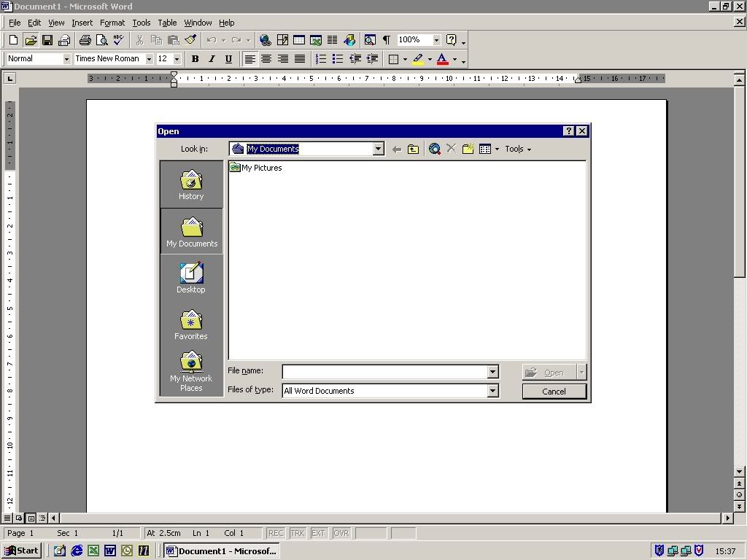
Task: Go back using dialog Back arrow
Action: 396,149
